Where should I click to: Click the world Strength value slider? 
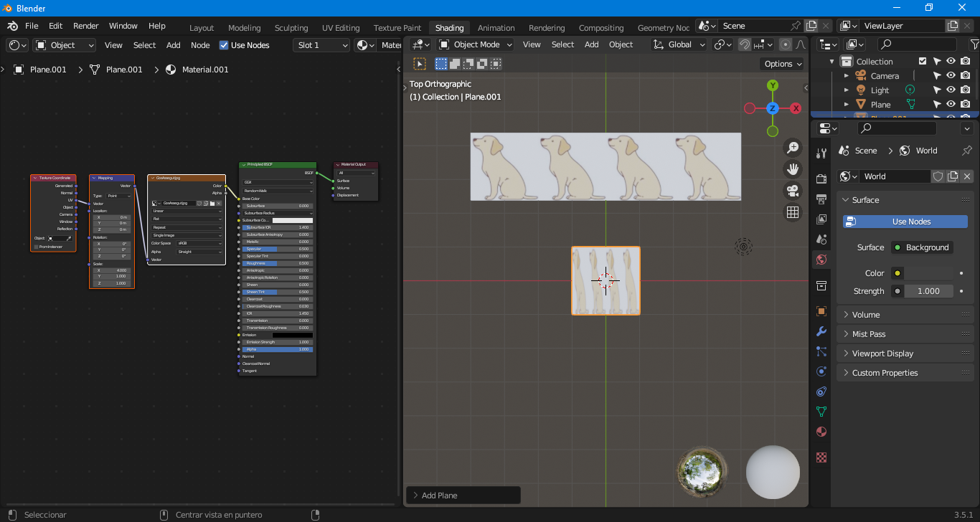pos(928,291)
